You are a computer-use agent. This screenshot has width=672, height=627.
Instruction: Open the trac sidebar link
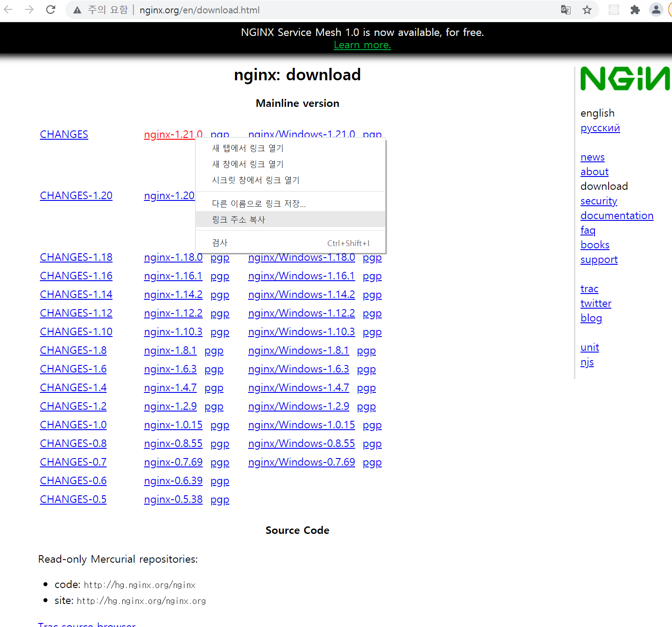click(590, 289)
